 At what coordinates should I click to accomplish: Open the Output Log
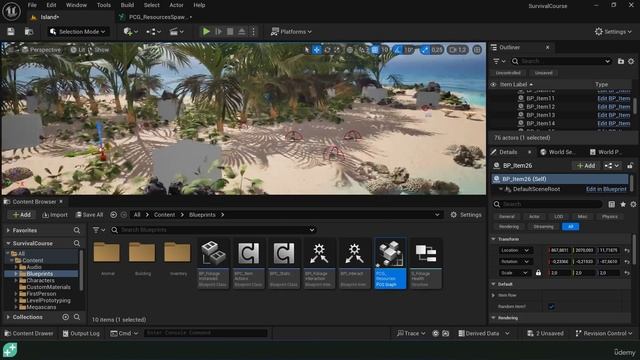pyautogui.click(x=81, y=333)
